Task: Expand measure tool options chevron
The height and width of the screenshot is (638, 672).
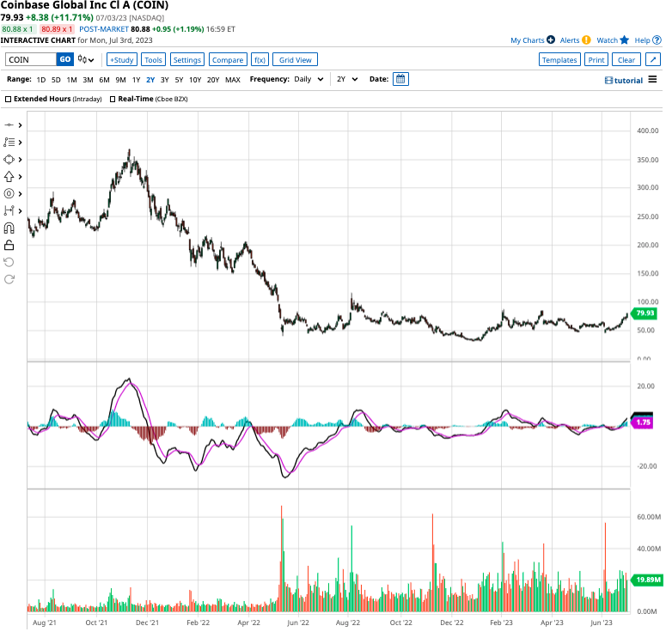Action: coord(20,210)
